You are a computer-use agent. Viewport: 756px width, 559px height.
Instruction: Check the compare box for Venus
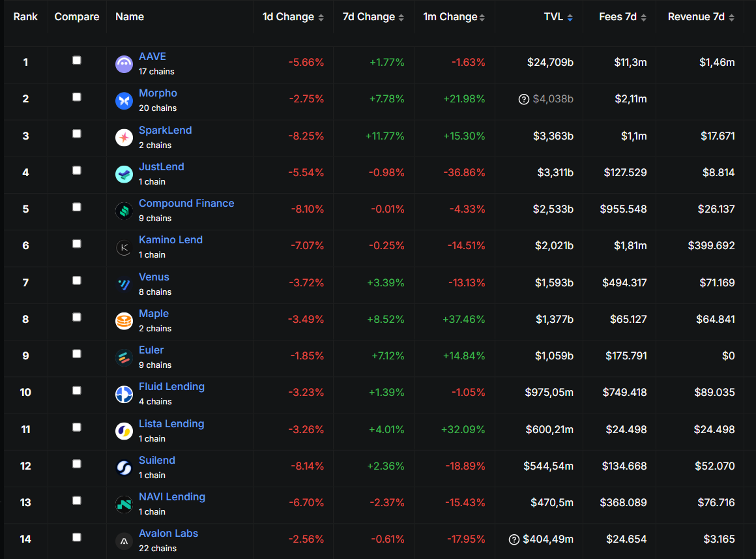77,280
